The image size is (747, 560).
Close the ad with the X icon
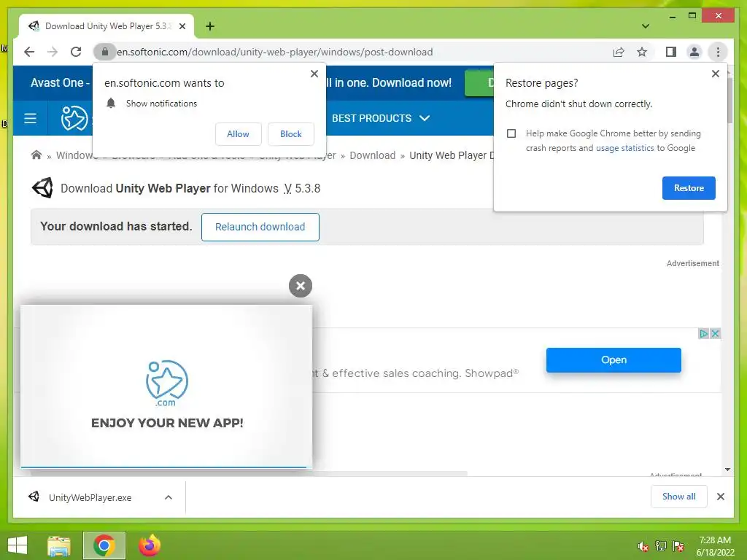click(715, 334)
